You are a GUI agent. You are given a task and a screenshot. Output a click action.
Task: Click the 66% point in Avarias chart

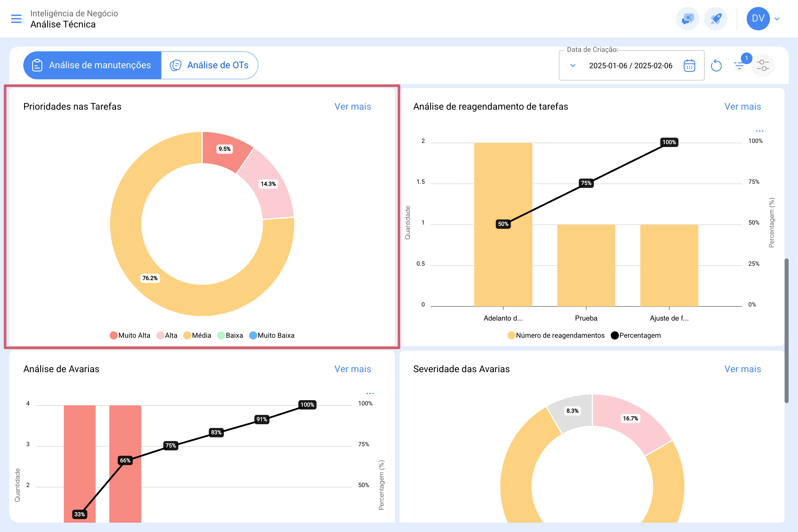click(x=125, y=461)
